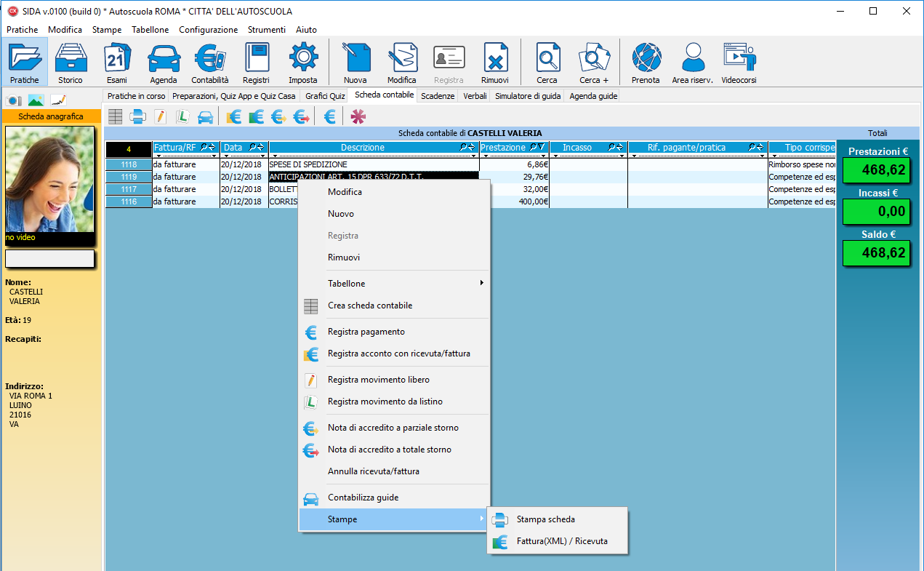Switch to the Scadenze tab

[x=437, y=96]
